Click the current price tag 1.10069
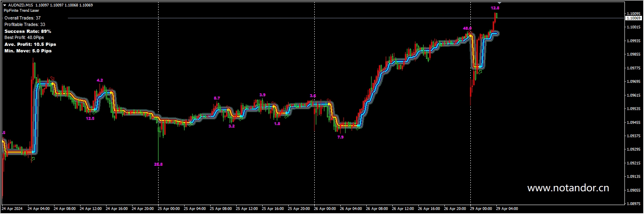644x214 pixels. click(x=633, y=18)
